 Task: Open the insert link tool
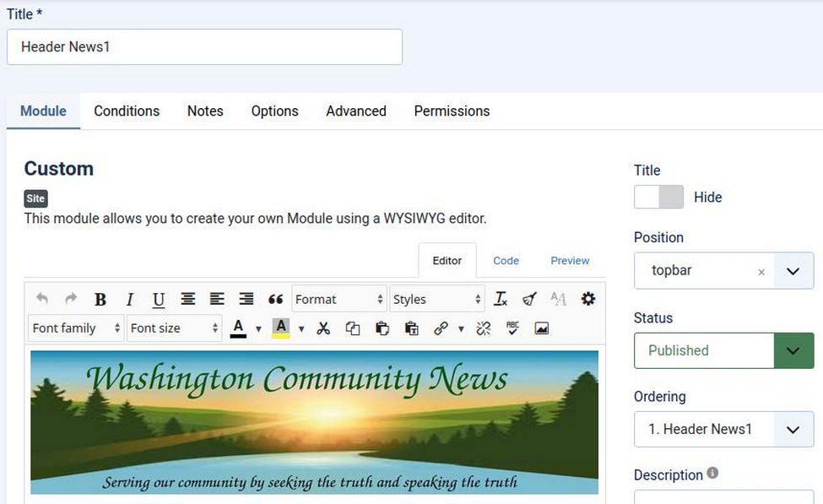pos(441,328)
